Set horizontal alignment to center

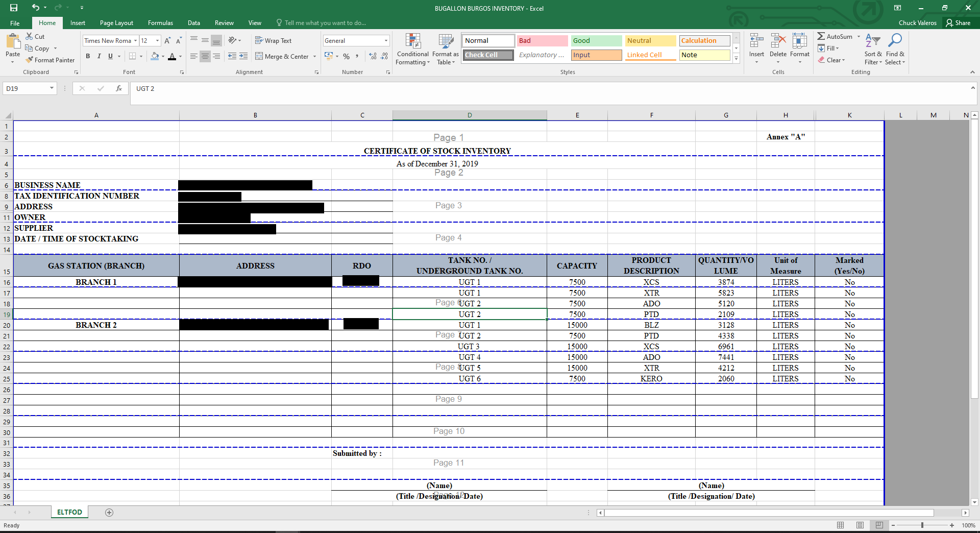205,56
